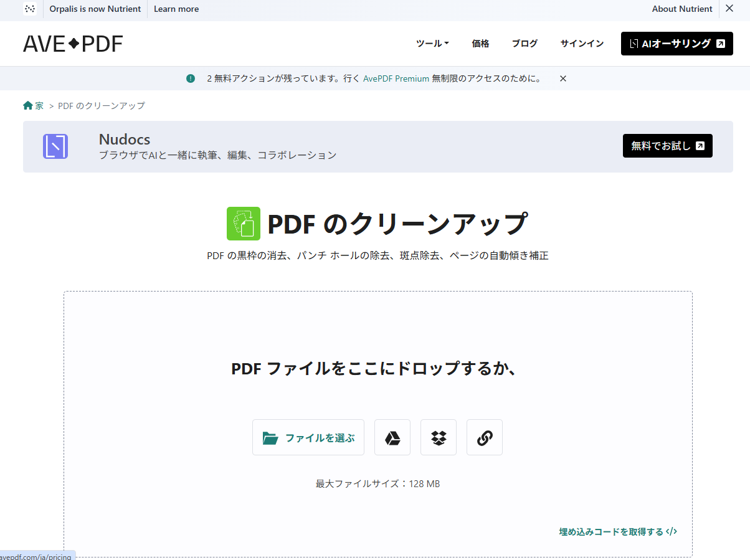Go to the ブログ page
Image resolution: width=750 pixels, height=560 pixels.
525,44
